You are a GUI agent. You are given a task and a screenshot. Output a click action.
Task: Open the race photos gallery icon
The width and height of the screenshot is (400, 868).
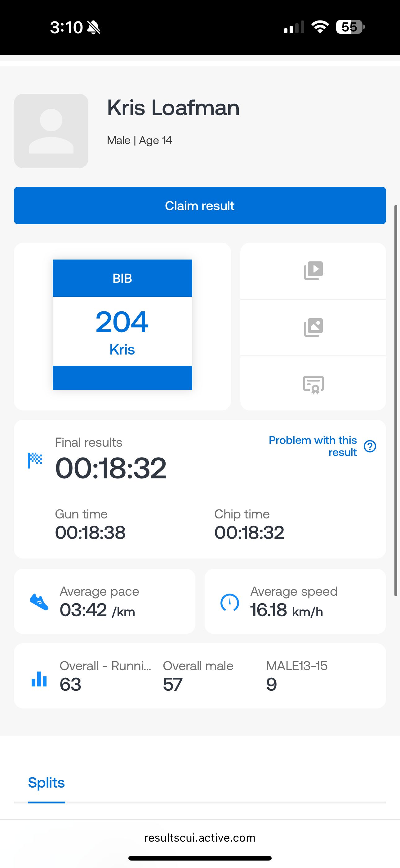click(313, 327)
